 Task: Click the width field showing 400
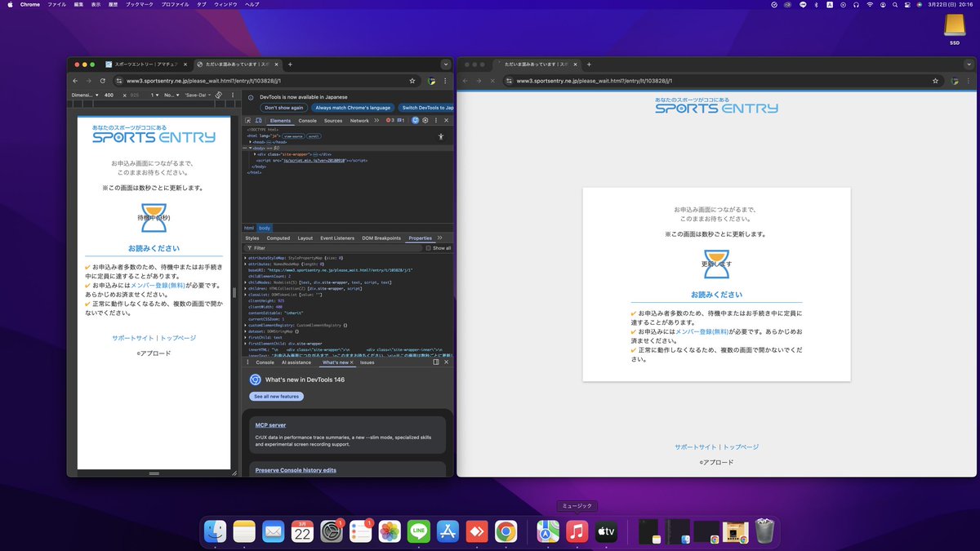[109, 95]
